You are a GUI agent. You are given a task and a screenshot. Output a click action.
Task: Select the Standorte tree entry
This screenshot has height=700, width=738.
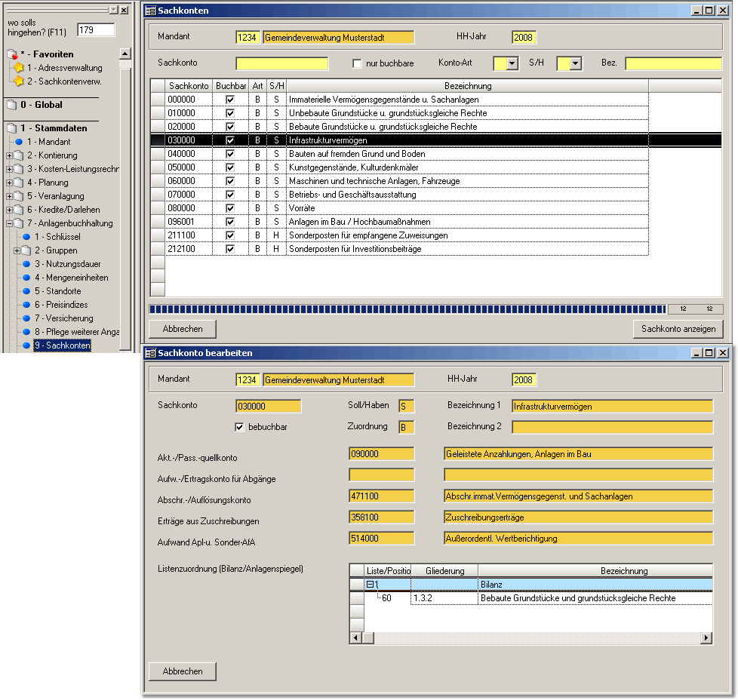click(x=57, y=291)
